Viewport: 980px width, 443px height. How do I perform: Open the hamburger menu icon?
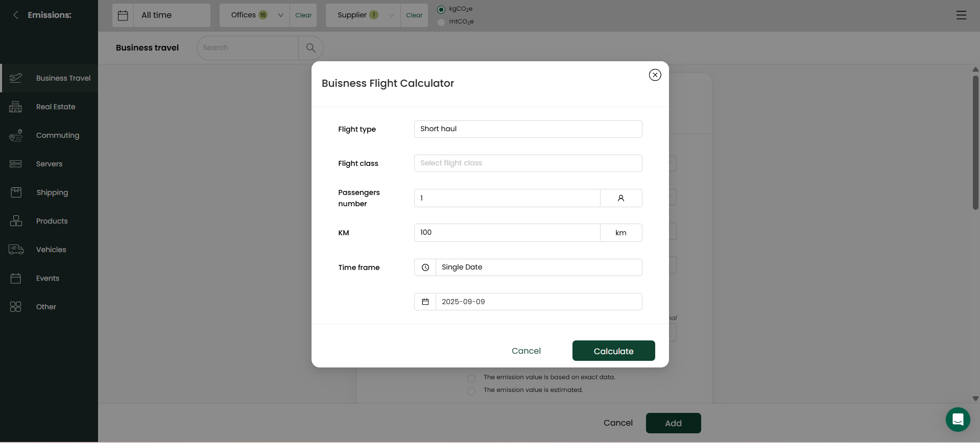pos(961,15)
